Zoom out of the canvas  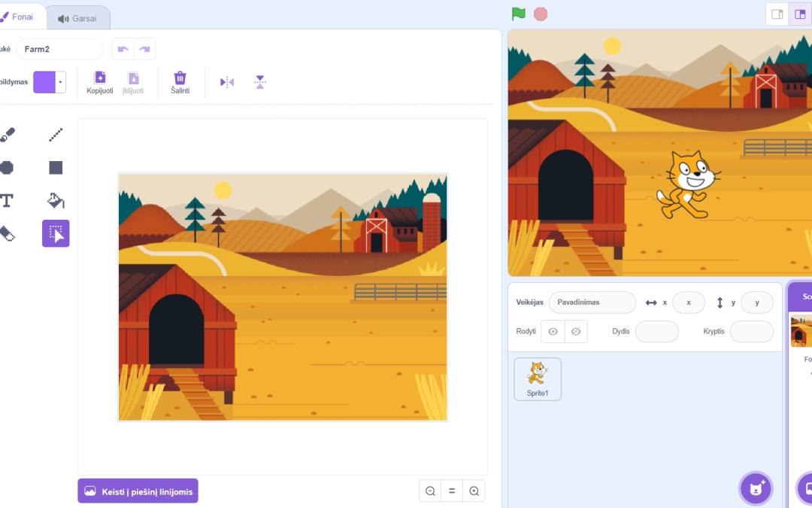[x=430, y=491]
